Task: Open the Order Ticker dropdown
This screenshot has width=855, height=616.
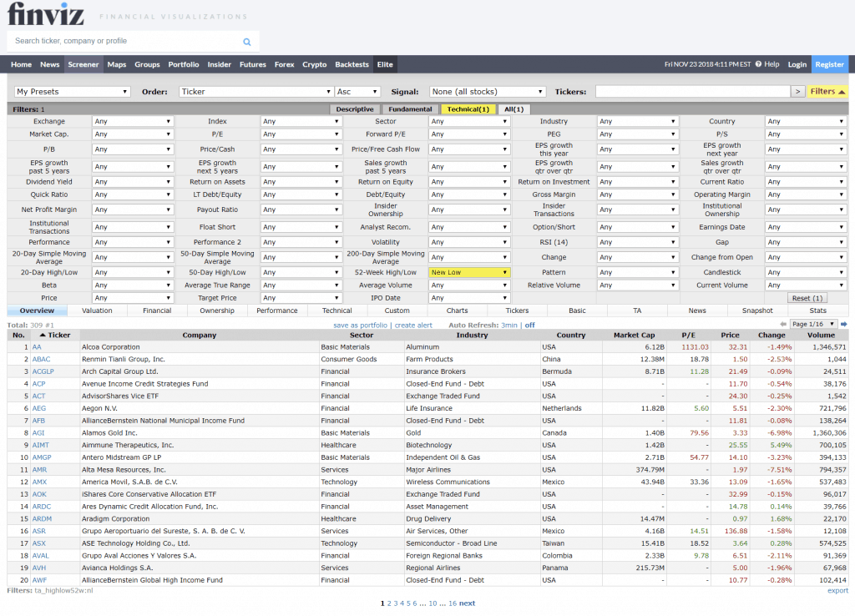Action: 255,92
